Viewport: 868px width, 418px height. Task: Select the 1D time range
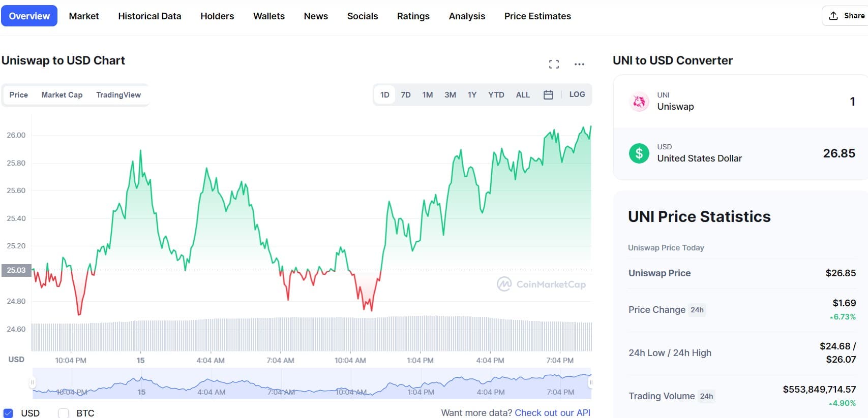click(385, 95)
